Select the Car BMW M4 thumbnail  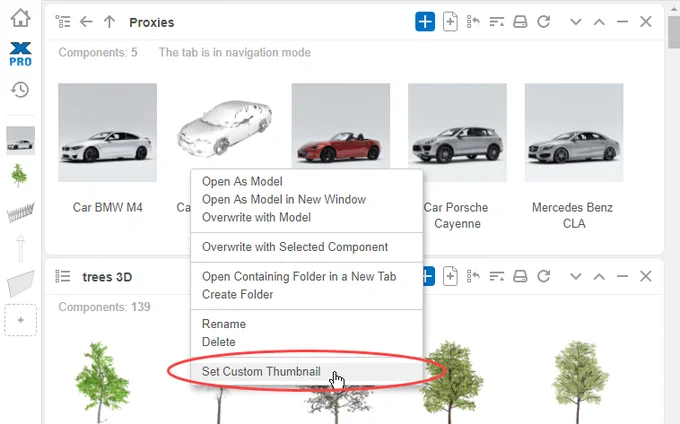click(x=108, y=133)
